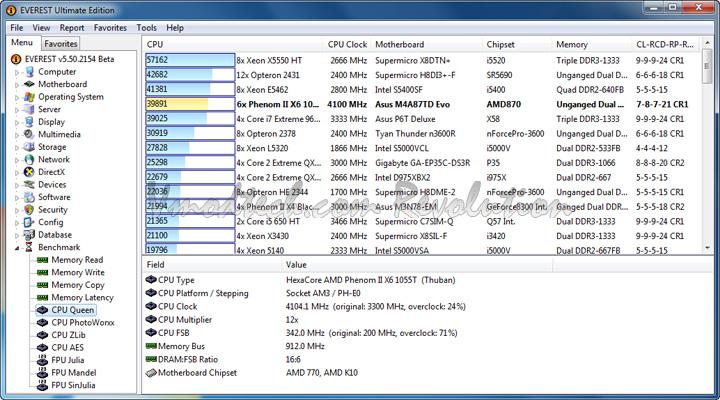Expand the Network tree node

click(x=17, y=160)
